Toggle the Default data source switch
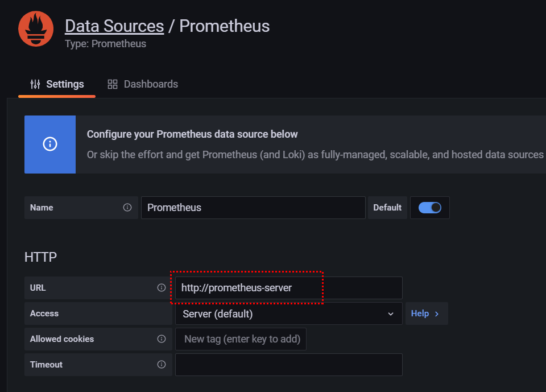Image resolution: width=546 pixels, height=392 pixels. pyautogui.click(x=430, y=208)
